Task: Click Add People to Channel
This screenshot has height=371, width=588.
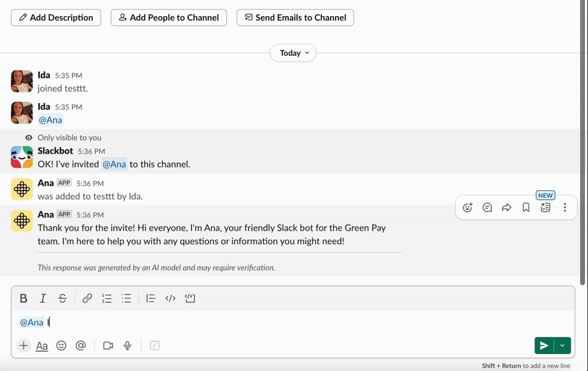Action: coord(169,18)
